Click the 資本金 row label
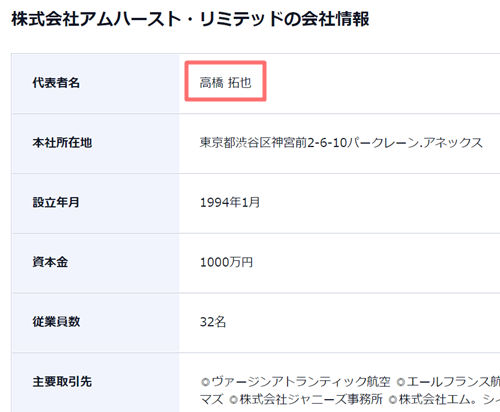 (50, 262)
